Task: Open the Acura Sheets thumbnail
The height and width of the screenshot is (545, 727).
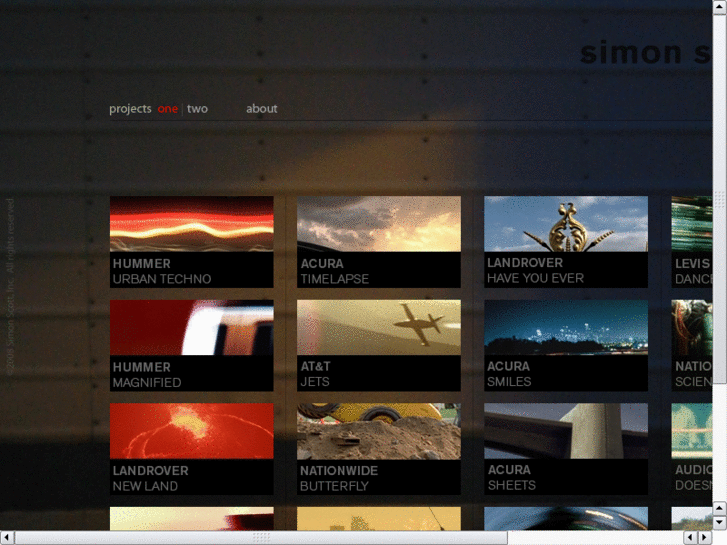Action: (566, 431)
